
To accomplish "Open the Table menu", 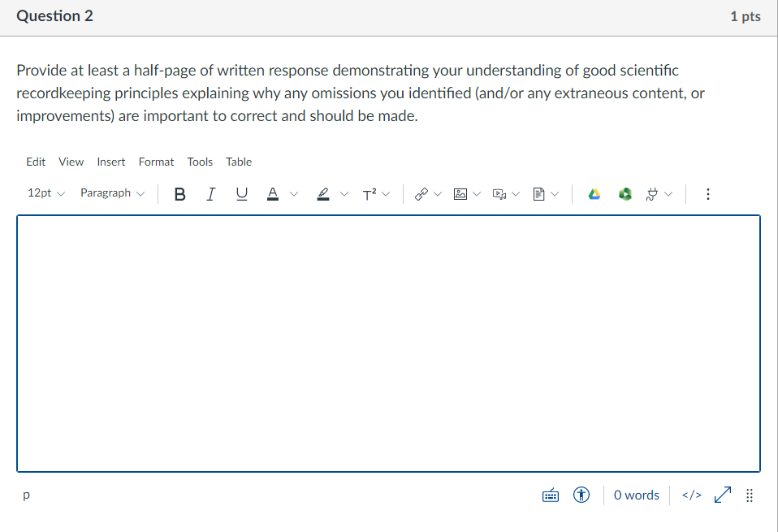I will (239, 162).
